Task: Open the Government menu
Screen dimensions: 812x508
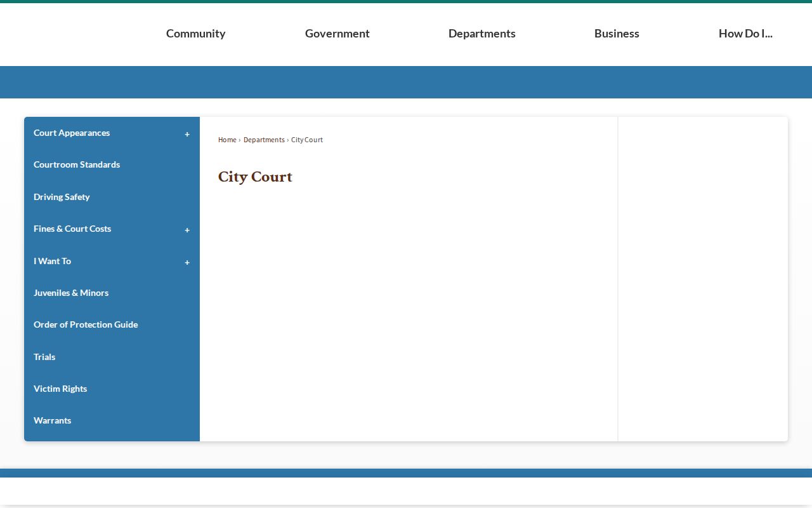Action: (x=337, y=34)
